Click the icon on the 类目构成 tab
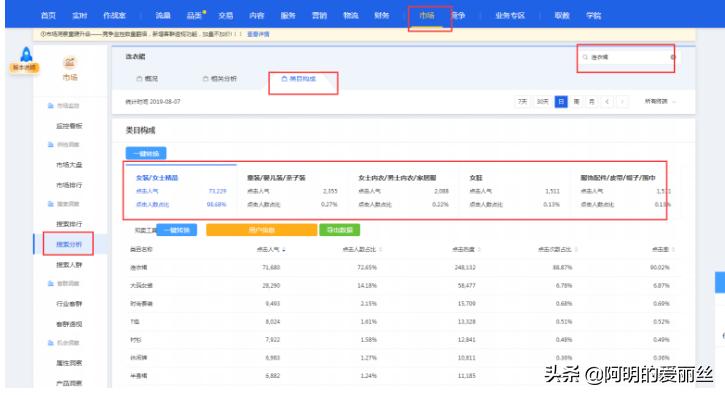 [284, 79]
